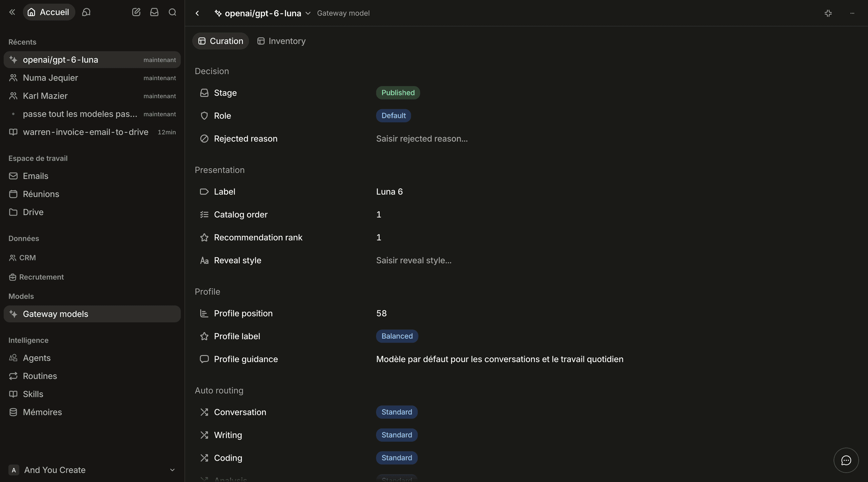
Task: Click the Role shield icon
Action: (204, 116)
